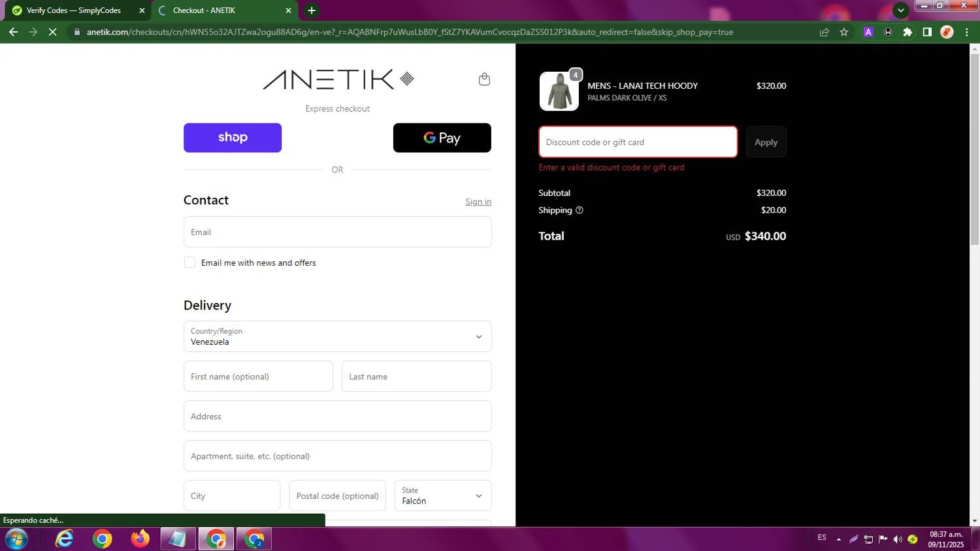Open the tab search dropdown arrow
Image resolution: width=980 pixels, height=551 pixels.
[901, 10]
